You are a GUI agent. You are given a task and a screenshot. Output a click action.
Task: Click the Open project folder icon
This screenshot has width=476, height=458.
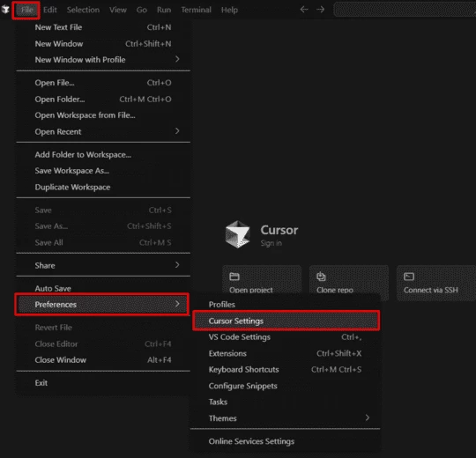234,277
